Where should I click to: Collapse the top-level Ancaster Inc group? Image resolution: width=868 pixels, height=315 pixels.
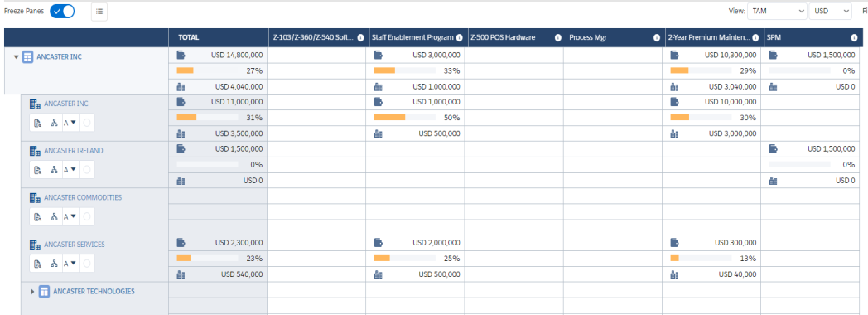16,57
